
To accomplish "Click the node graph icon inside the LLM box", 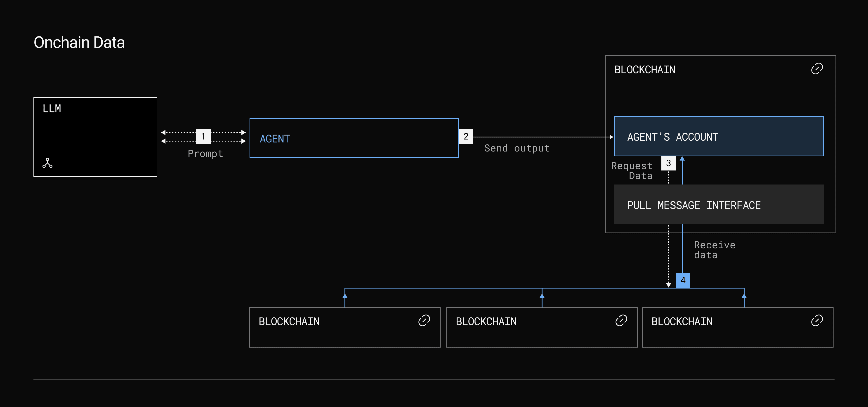I will [x=47, y=163].
